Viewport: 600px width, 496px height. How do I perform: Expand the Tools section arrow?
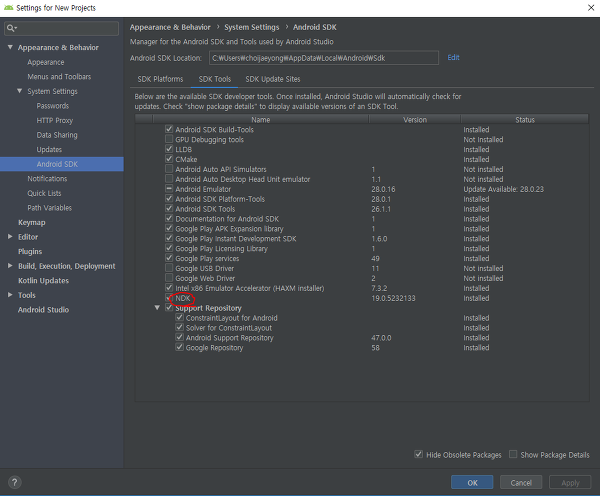pyautogui.click(x=10, y=295)
